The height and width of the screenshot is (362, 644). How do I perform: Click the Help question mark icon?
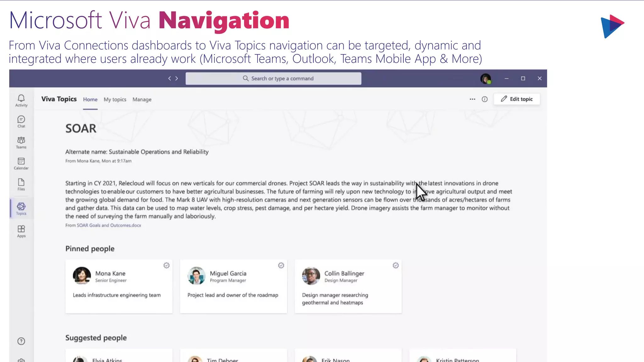[x=21, y=341]
